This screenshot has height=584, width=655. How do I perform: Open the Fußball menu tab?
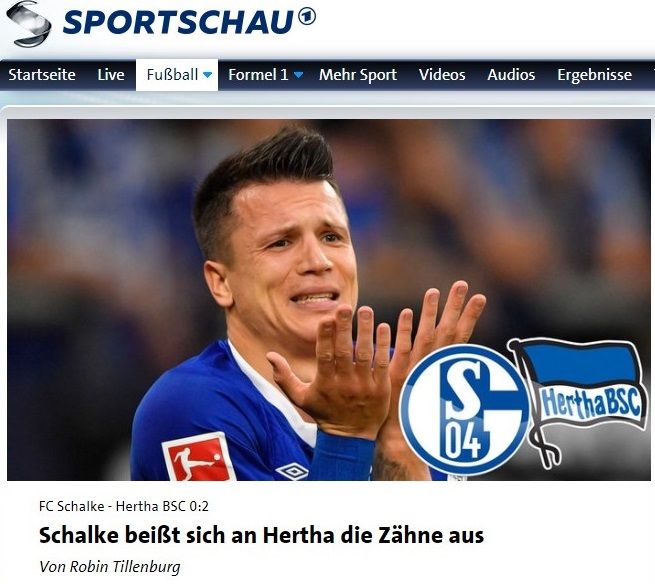(x=177, y=75)
